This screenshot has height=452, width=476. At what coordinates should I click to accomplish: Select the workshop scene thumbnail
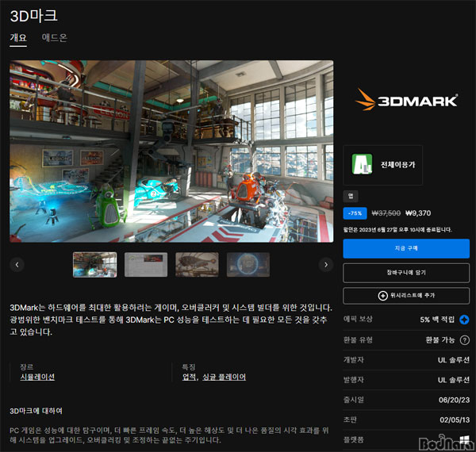point(94,265)
